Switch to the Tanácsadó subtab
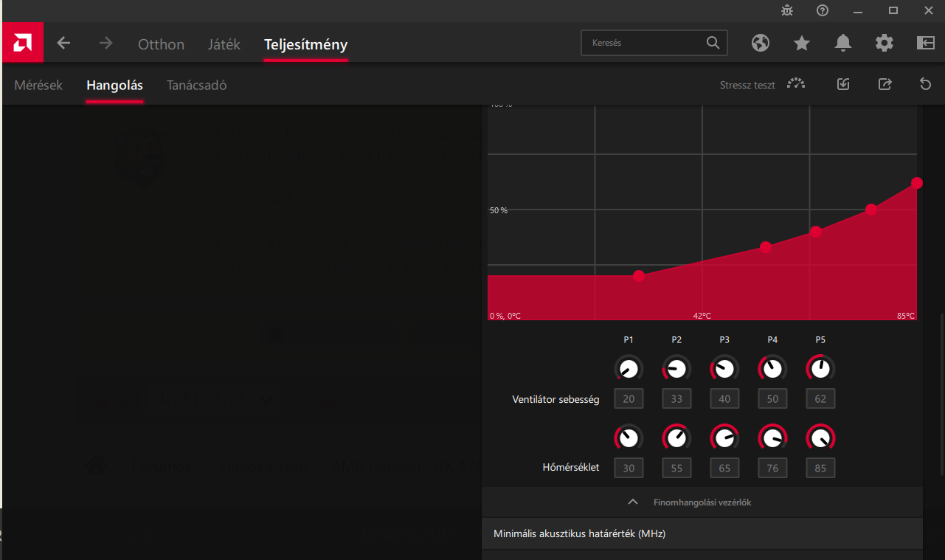Screen dimensions: 945x560 pos(196,85)
